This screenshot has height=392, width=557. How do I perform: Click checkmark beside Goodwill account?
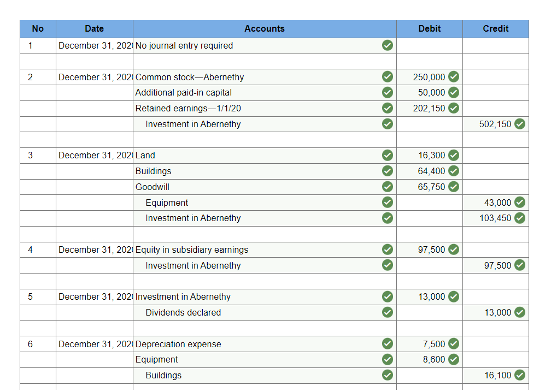click(x=387, y=186)
